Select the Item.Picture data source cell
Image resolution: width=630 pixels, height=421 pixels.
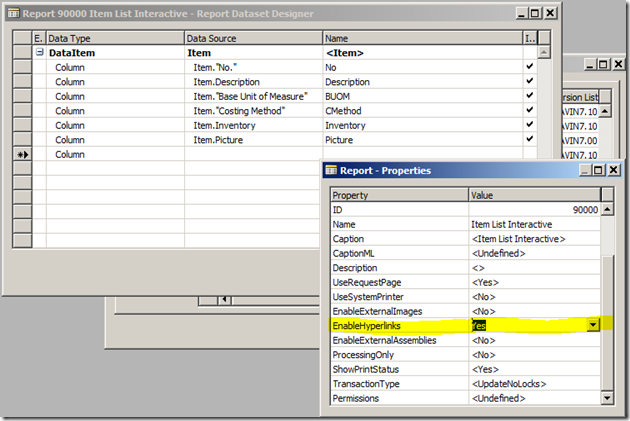[x=254, y=139]
